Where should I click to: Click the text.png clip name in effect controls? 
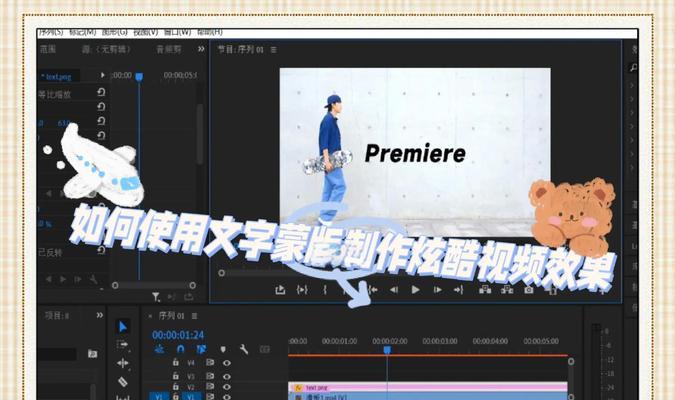point(56,77)
